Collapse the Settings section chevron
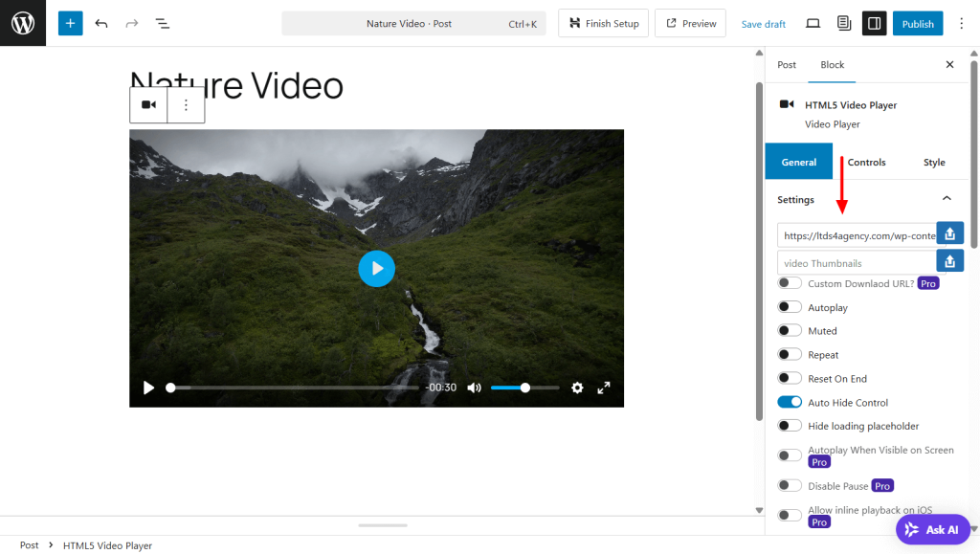Viewport: 980px width, 554px height. (946, 199)
